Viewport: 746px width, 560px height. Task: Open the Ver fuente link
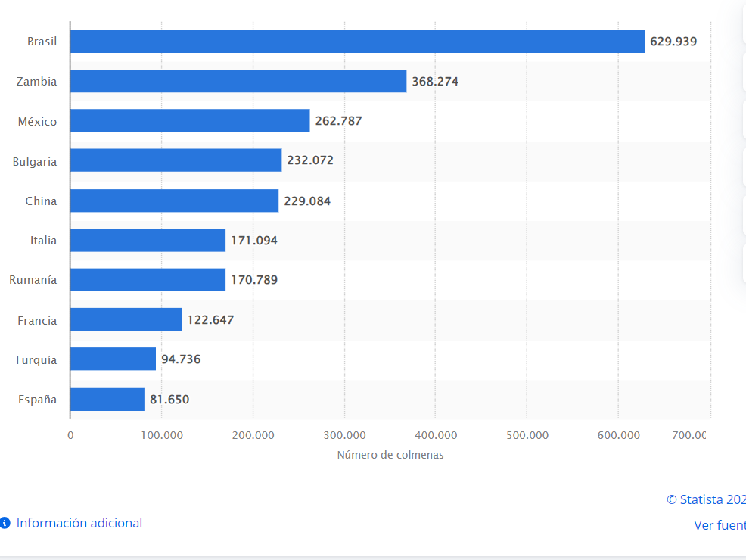[719, 525]
